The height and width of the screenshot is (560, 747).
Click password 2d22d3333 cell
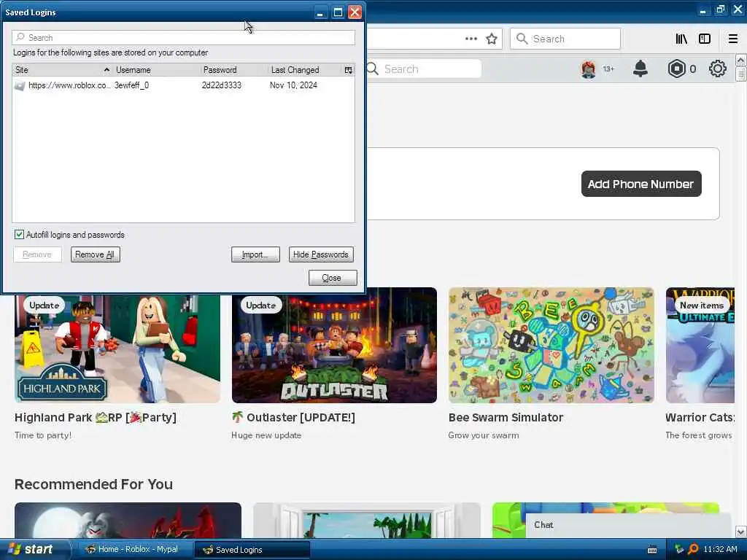(x=222, y=85)
